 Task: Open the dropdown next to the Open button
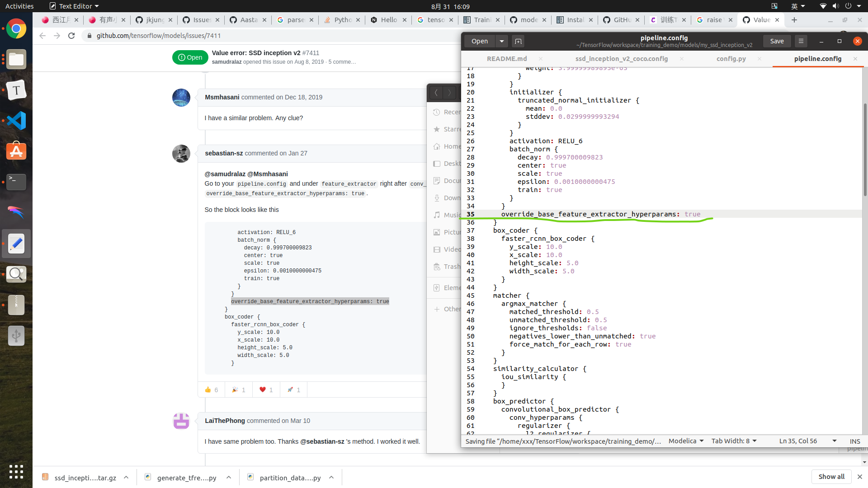(501, 41)
